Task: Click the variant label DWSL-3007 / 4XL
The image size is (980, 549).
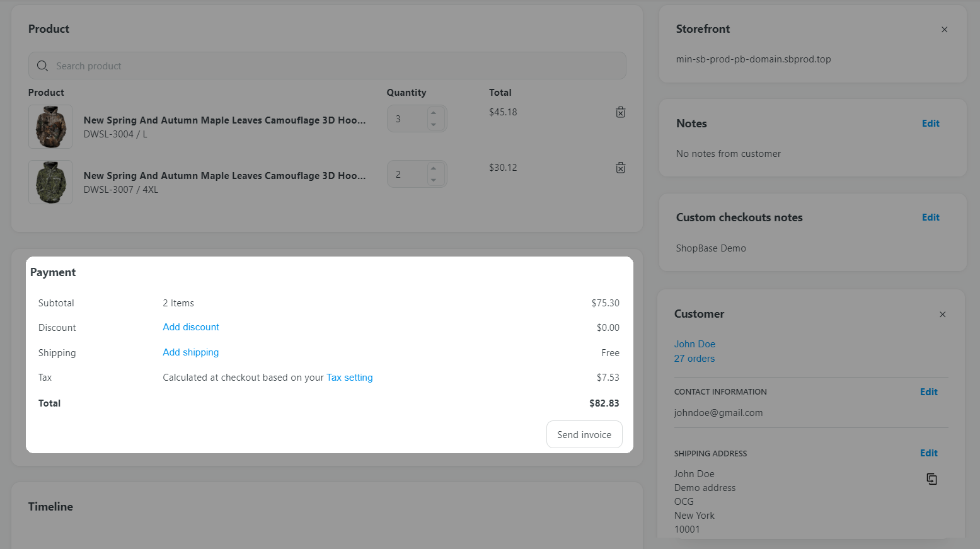Action: 121,190
